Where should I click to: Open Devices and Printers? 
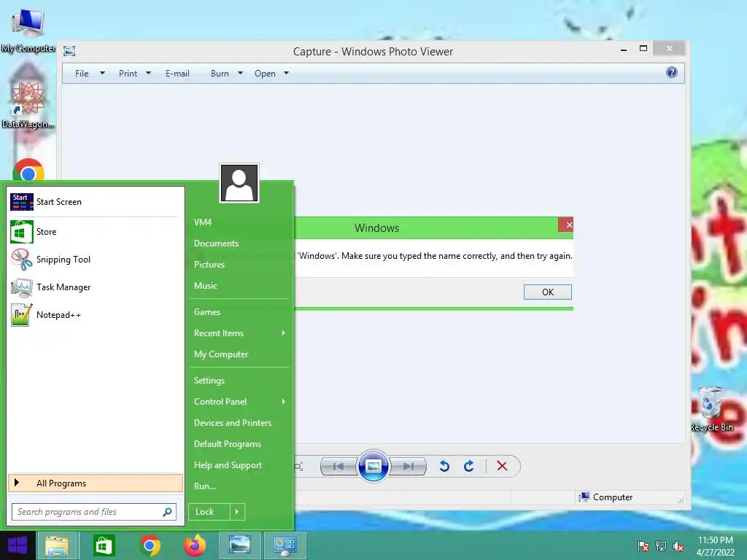233,423
